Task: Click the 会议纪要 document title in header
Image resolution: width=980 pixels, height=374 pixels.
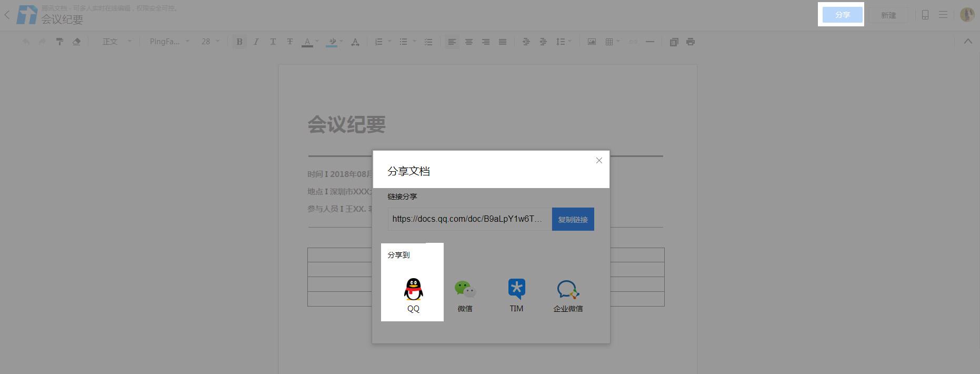Action: (62, 19)
